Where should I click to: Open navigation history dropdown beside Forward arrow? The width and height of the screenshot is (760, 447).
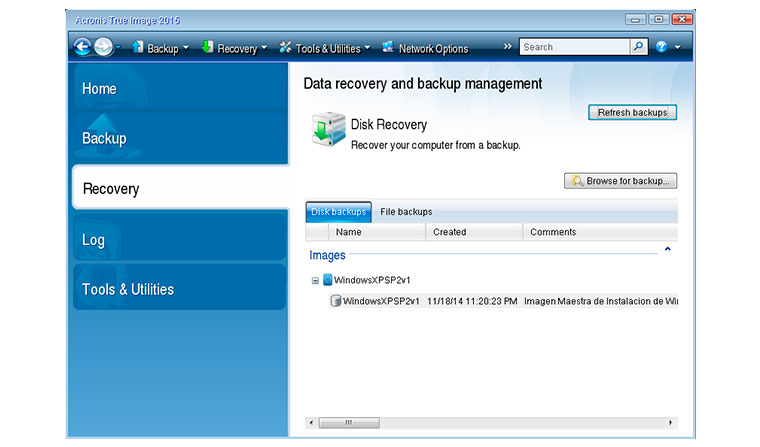point(118,48)
